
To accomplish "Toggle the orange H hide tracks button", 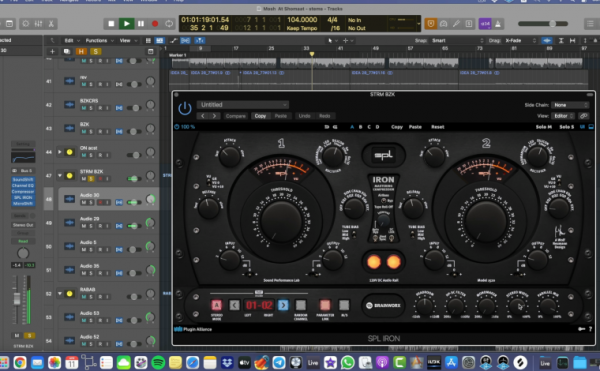I will [81, 51].
